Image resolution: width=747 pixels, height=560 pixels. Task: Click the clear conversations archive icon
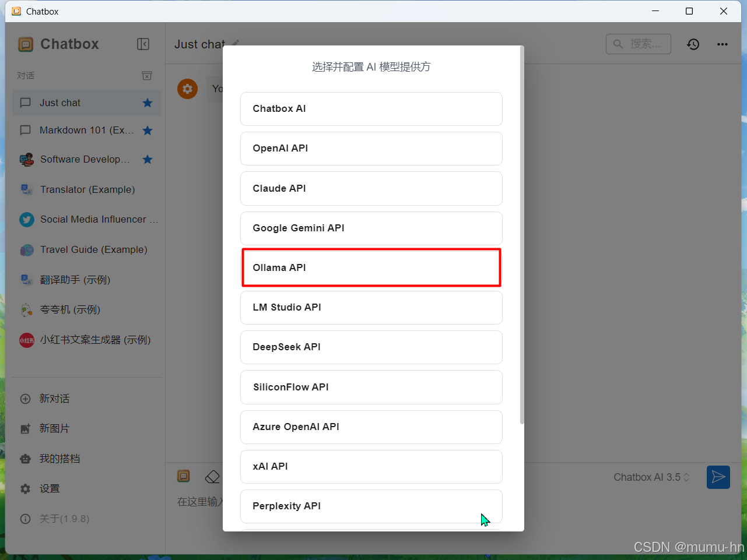[147, 76]
